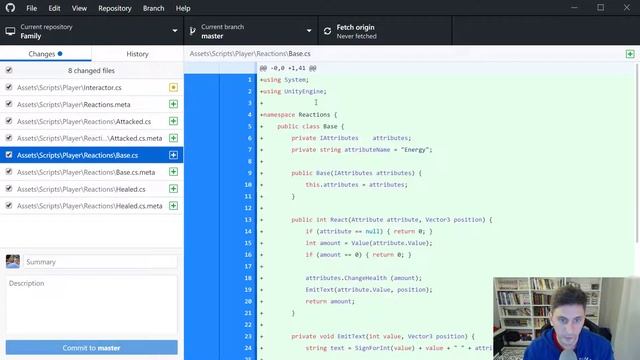
Task: Select Interactor.cs in changed files list
Action: coord(91,87)
